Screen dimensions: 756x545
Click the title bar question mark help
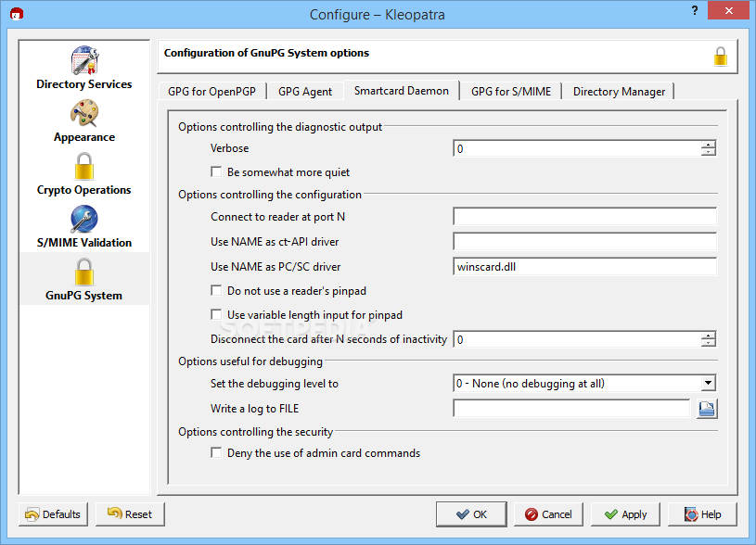point(694,10)
